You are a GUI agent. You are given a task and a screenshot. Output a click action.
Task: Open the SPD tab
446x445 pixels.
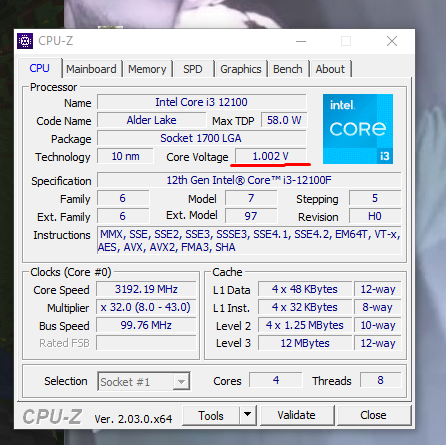tap(193, 69)
